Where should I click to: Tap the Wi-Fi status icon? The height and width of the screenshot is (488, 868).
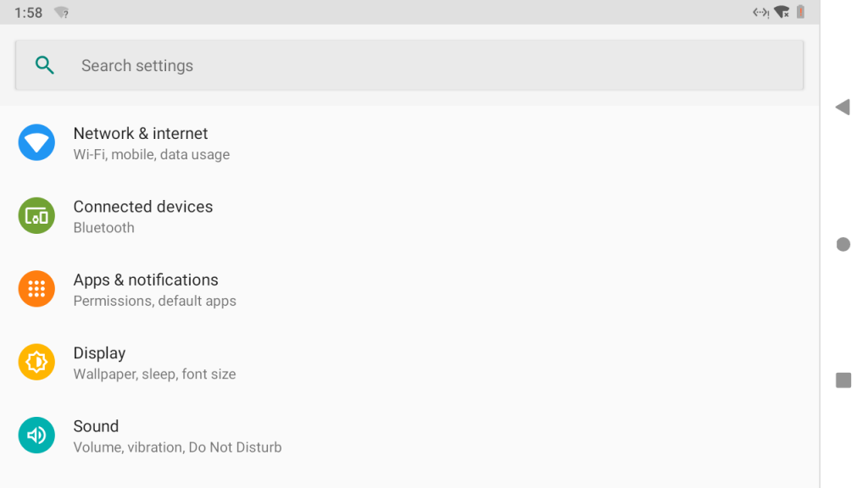click(781, 12)
